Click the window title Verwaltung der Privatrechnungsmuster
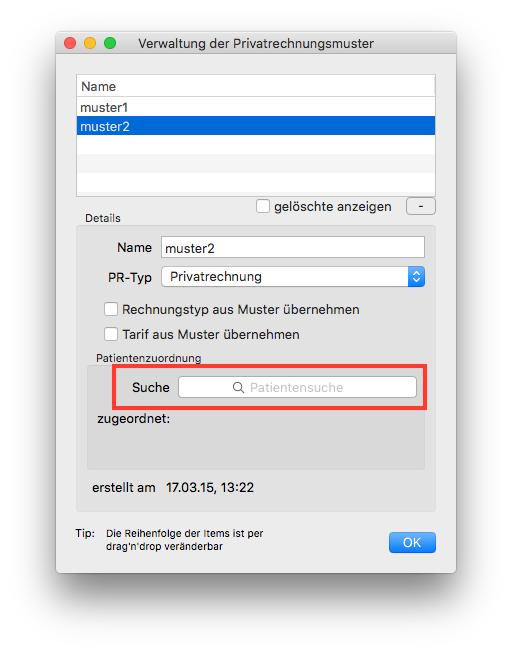The image size is (512, 653). [256, 43]
